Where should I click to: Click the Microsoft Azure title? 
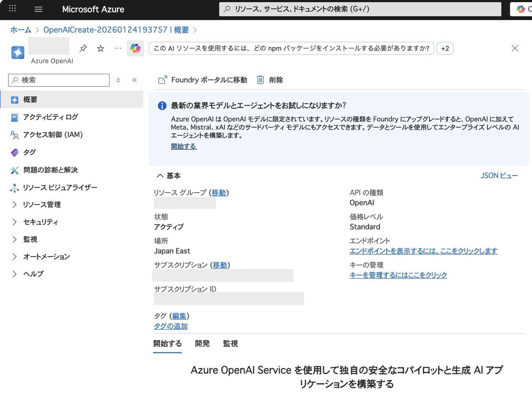pos(93,9)
